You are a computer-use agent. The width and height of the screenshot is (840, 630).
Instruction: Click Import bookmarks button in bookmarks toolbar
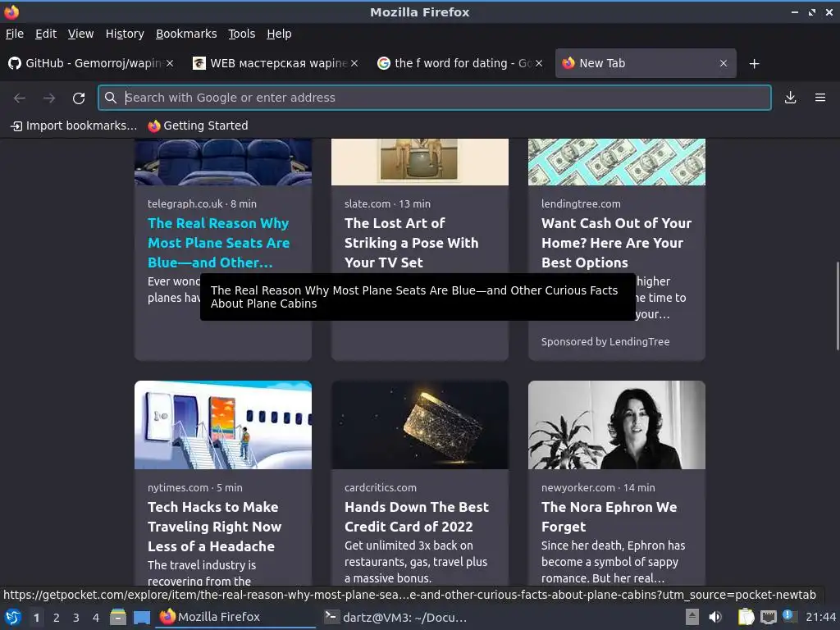(x=74, y=126)
